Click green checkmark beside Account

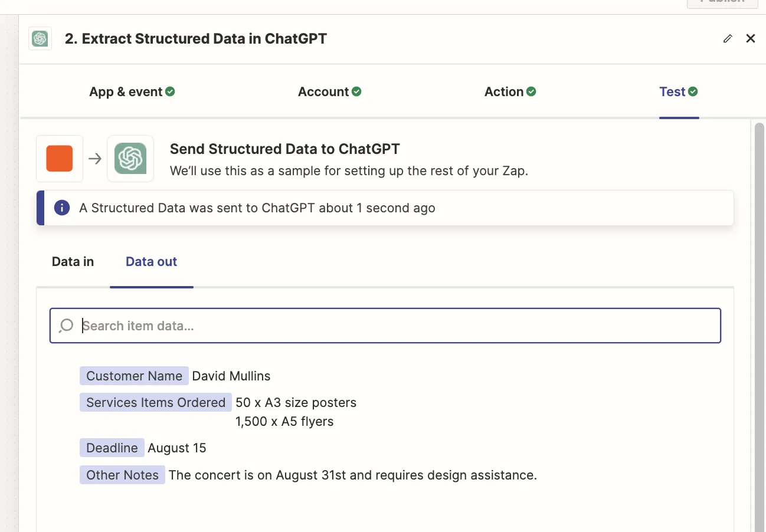[356, 91]
